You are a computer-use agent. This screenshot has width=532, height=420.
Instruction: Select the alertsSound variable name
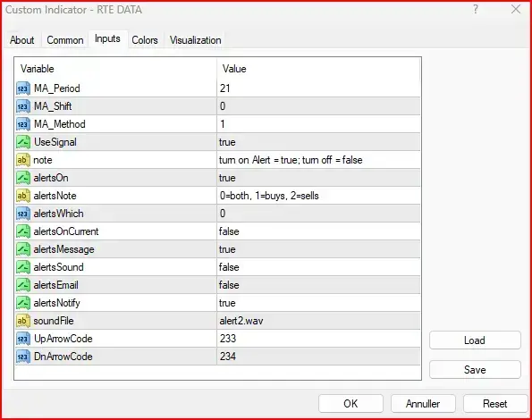pos(58,267)
